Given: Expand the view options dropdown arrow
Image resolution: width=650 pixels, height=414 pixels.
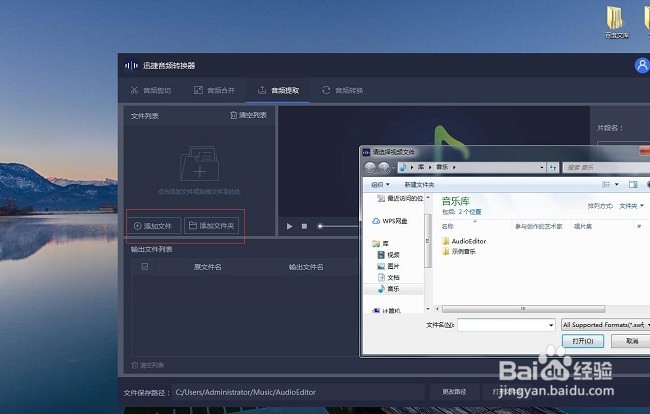Looking at the screenshot, I should tap(617, 184).
